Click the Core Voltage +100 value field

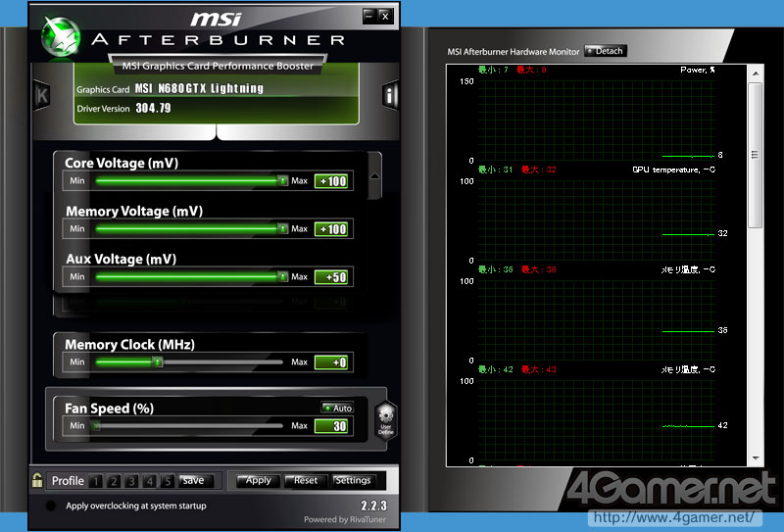click(x=331, y=181)
